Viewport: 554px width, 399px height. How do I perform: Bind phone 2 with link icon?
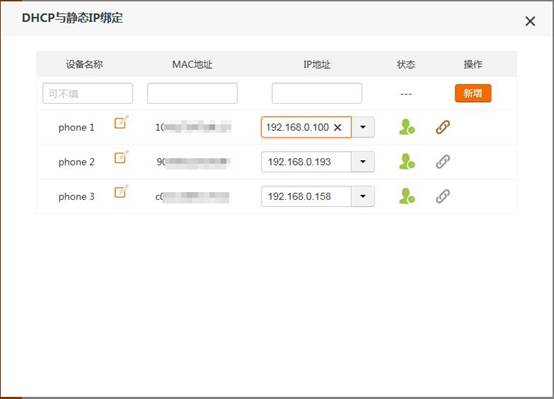point(443,162)
